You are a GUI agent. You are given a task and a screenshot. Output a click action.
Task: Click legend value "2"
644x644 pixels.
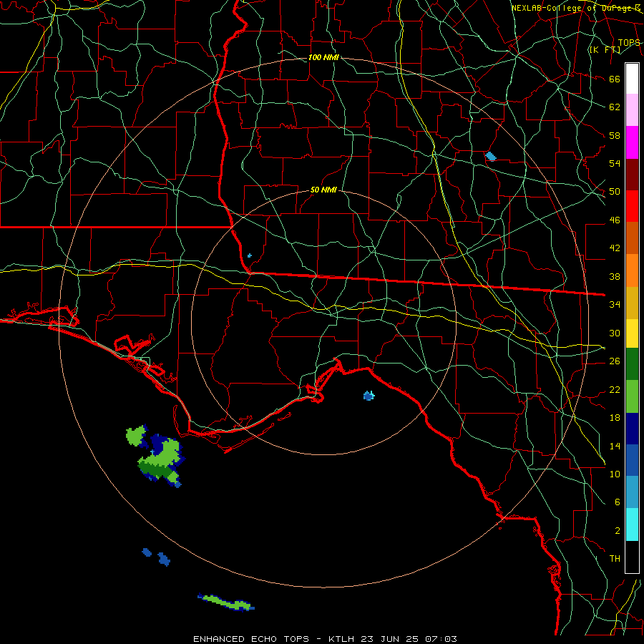(617, 531)
